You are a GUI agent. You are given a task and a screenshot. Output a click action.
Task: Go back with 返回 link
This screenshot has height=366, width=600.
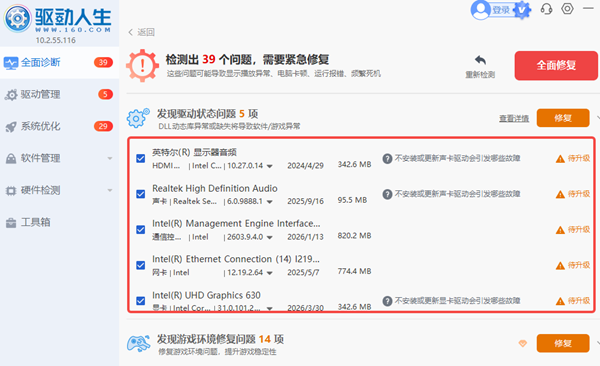(x=142, y=32)
